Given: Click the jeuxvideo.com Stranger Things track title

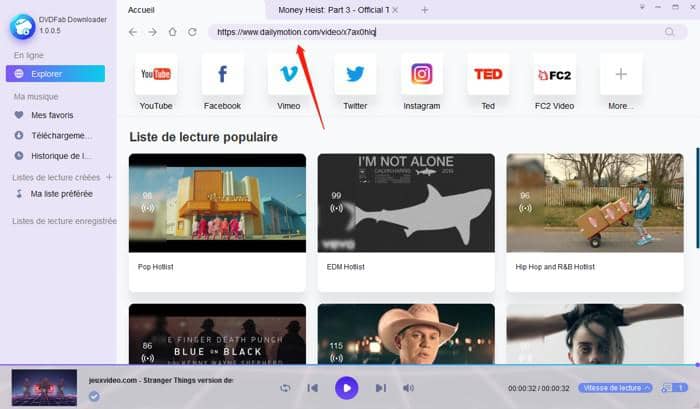Looking at the screenshot, I should pyautogui.click(x=161, y=380).
